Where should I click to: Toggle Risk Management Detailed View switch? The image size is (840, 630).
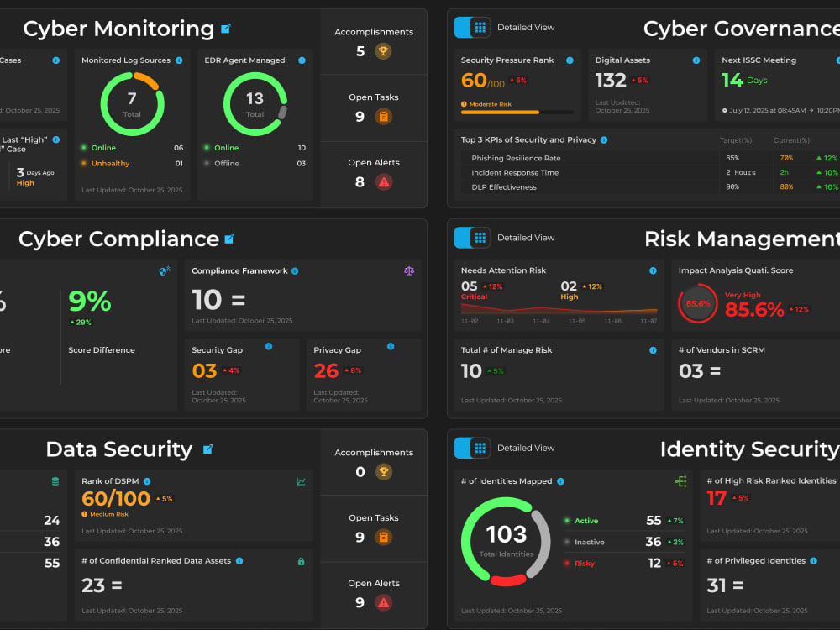pos(472,238)
